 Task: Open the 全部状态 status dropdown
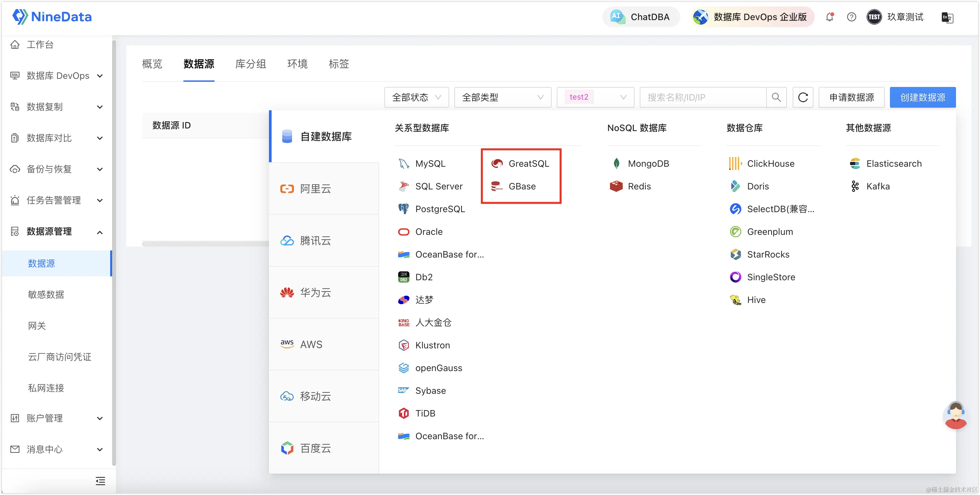click(416, 98)
